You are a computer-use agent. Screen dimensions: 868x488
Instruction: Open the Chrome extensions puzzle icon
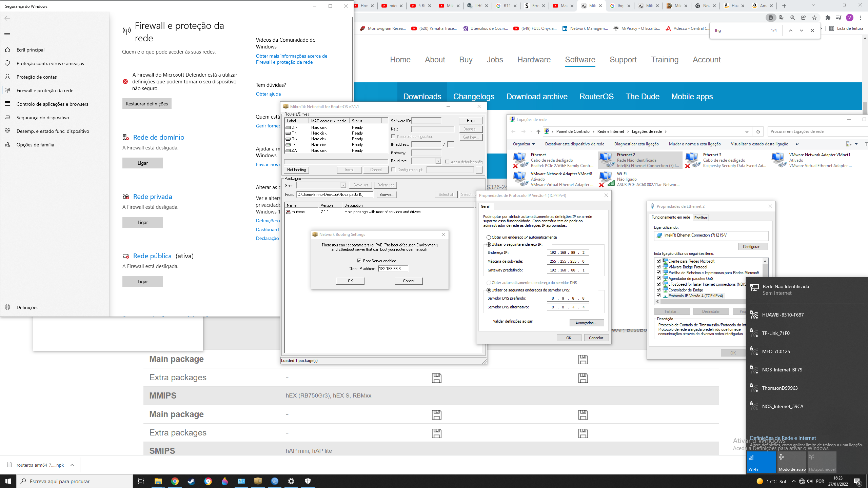[828, 18]
